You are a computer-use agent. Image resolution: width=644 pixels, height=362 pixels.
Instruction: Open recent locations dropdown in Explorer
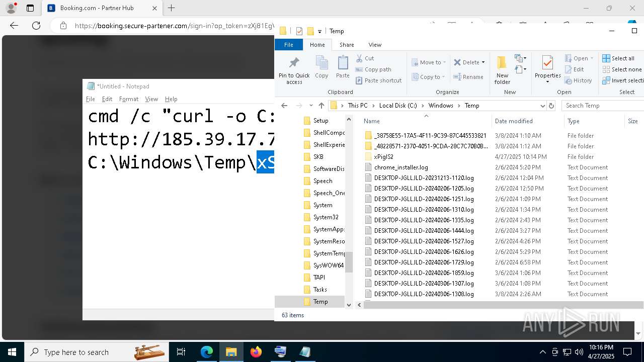point(311,106)
